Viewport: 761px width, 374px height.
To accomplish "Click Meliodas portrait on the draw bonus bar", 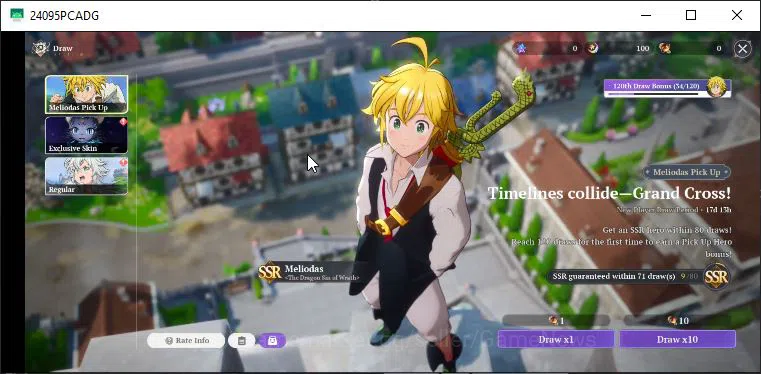I will point(717,87).
